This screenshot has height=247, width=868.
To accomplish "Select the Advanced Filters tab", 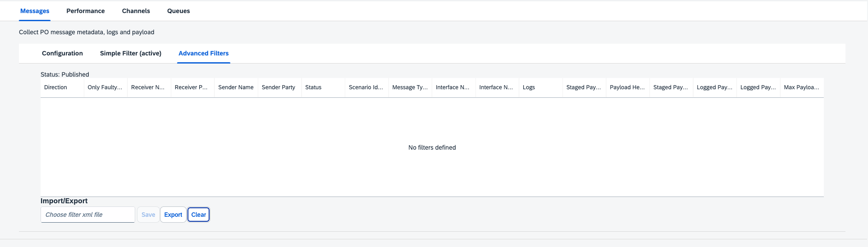I will tap(203, 53).
